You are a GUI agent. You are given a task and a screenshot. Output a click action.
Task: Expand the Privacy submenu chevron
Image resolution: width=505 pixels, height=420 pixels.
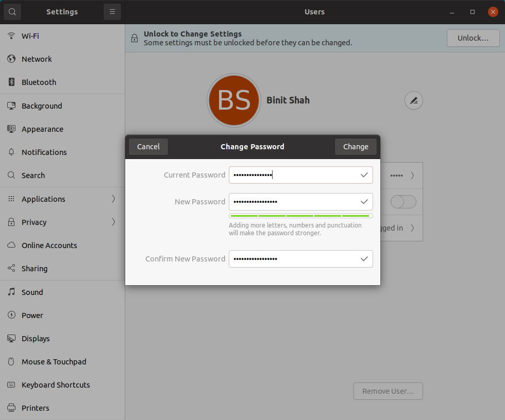coord(113,222)
